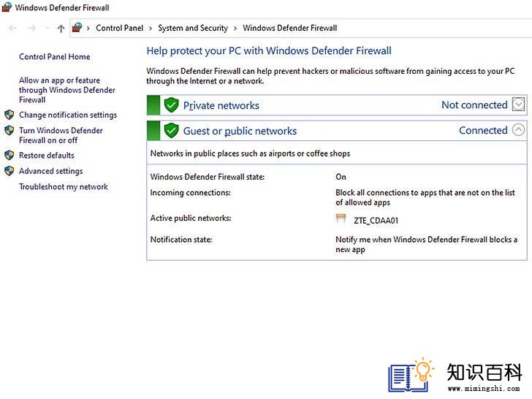Click green shield icon for Private networks
Image resolution: width=532 pixels, height=399 pixels.
pyautogui.click(x=171, y=105)
